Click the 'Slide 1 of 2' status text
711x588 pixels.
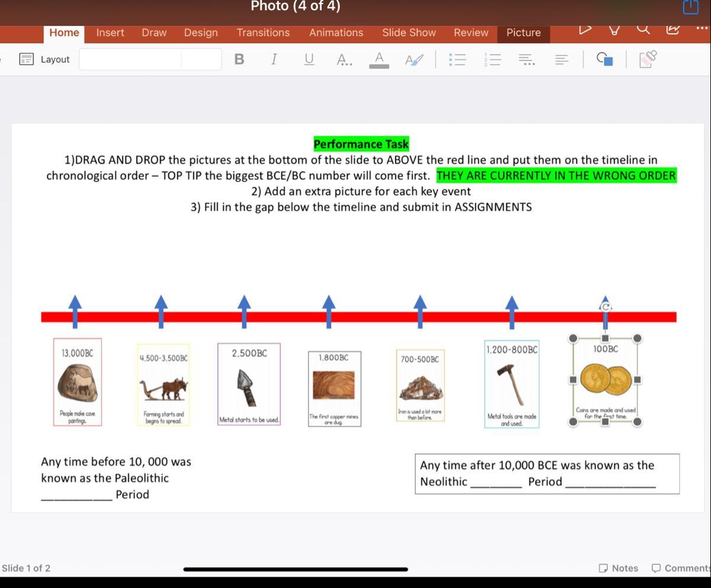(x=26, y=568)
